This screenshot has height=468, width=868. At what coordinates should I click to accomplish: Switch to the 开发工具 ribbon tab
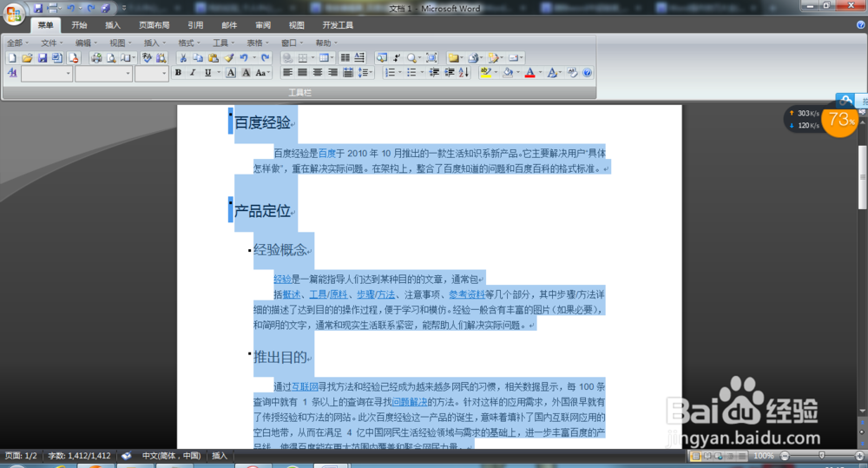click(338, 25)
